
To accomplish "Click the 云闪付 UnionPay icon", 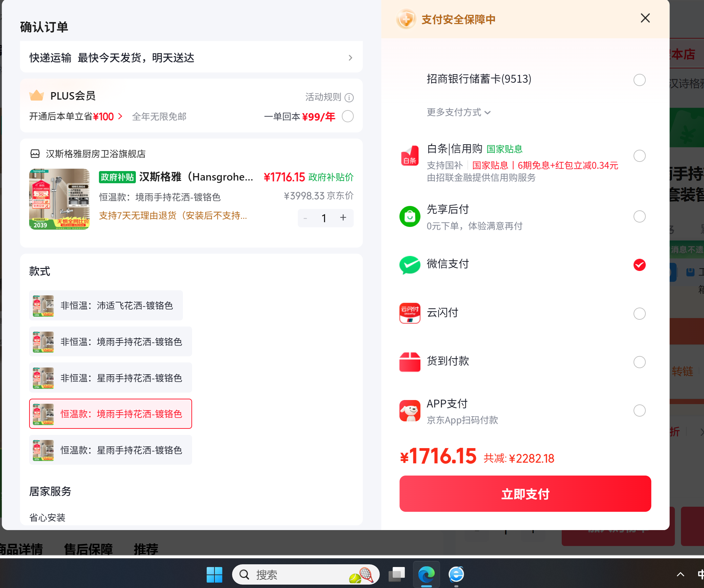I will 410,313.
